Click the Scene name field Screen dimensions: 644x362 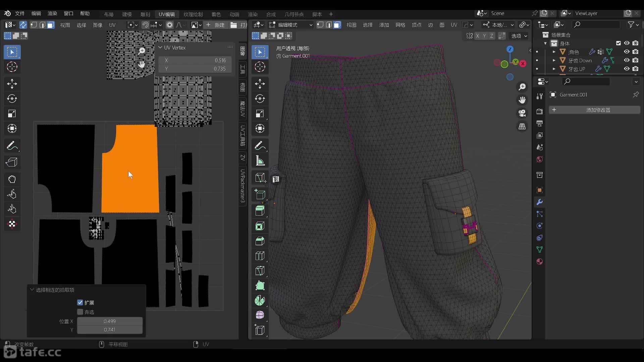pos(510,13)
